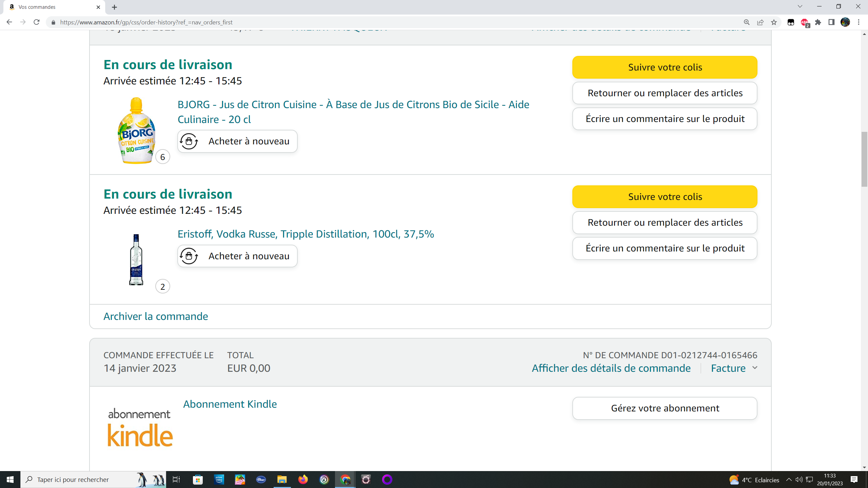Open the browser zoom magnifier icon
Viewport: 868px width, 488px height.
(x=747, y=22)
